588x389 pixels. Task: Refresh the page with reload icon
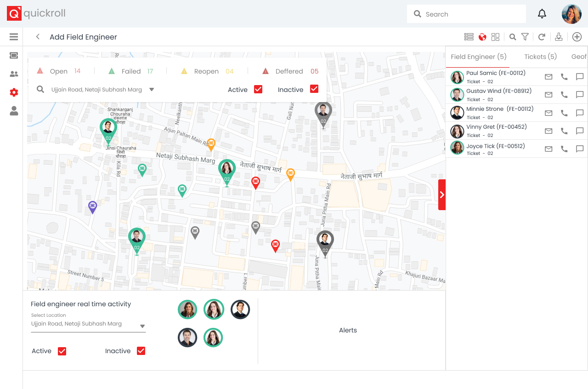click(542, 37)
